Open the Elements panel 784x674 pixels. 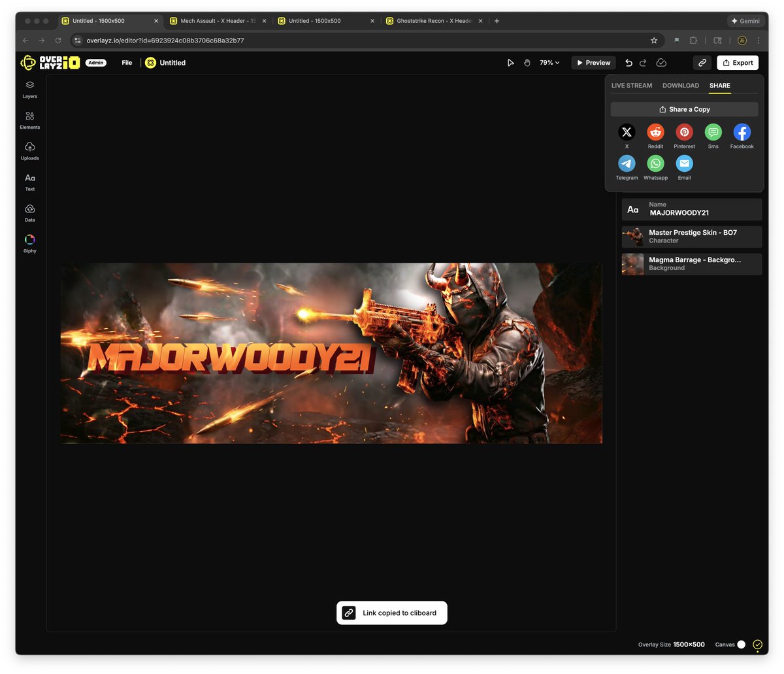pyautogui.click(x=30, y=120)
